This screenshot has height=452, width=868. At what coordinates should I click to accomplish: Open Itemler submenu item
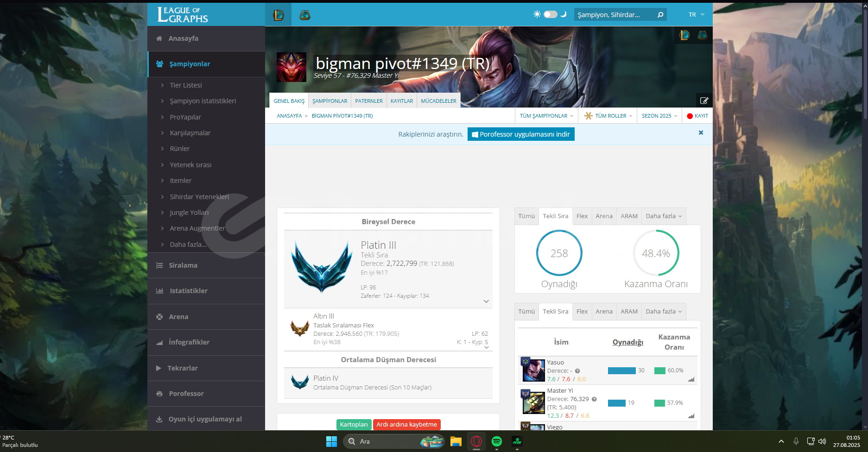point(180,181)
